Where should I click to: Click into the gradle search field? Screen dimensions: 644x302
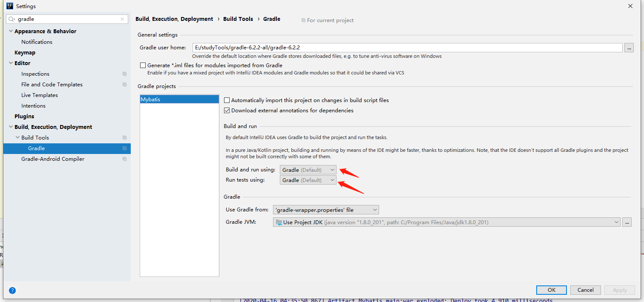(67, 19)
